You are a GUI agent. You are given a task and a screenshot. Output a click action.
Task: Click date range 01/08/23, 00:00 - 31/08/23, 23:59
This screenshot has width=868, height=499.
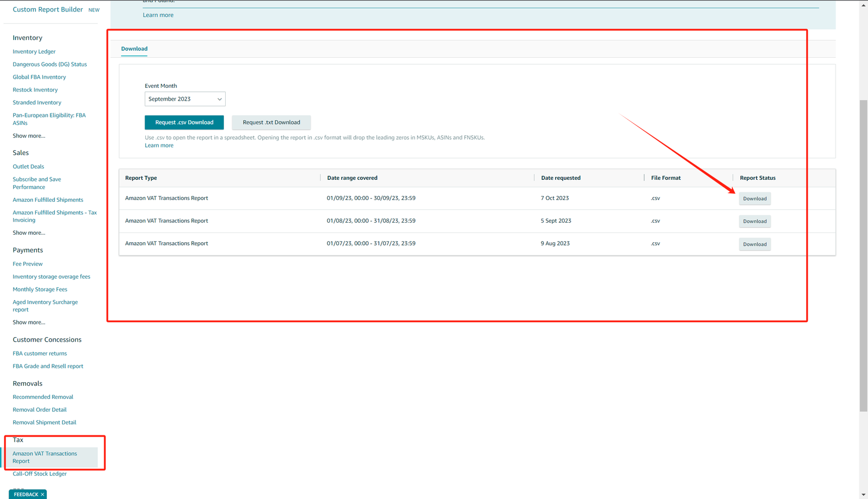(371, 221)
